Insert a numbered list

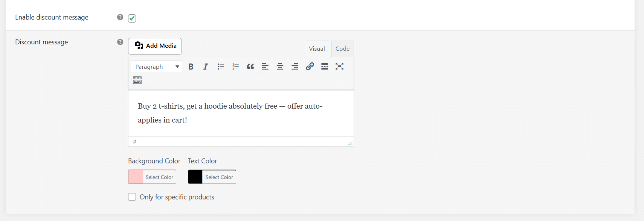pyautogui.click(x=235, y=67)
